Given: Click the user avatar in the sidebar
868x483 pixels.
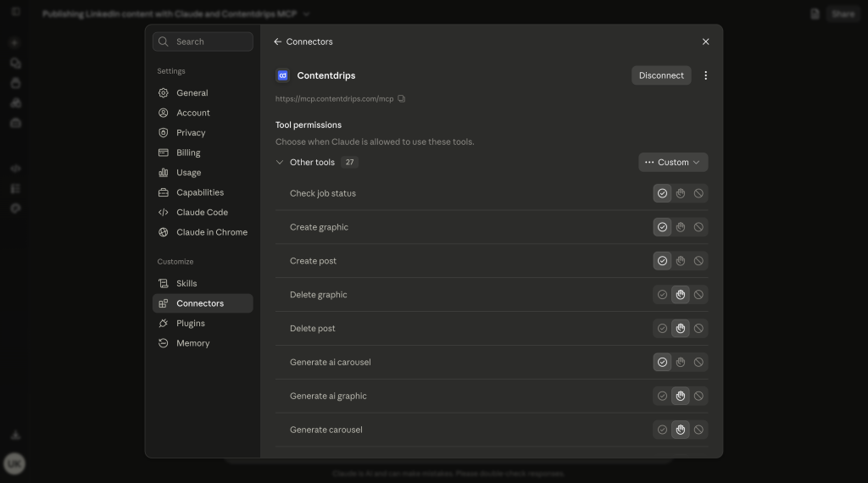Looking at the screenshot, I should point(14,464).
